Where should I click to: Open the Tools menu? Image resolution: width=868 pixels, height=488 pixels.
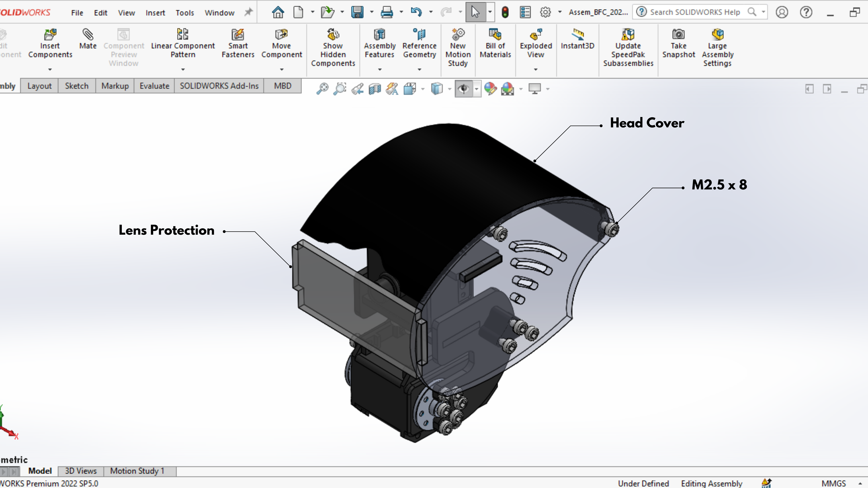click(185, 13)
